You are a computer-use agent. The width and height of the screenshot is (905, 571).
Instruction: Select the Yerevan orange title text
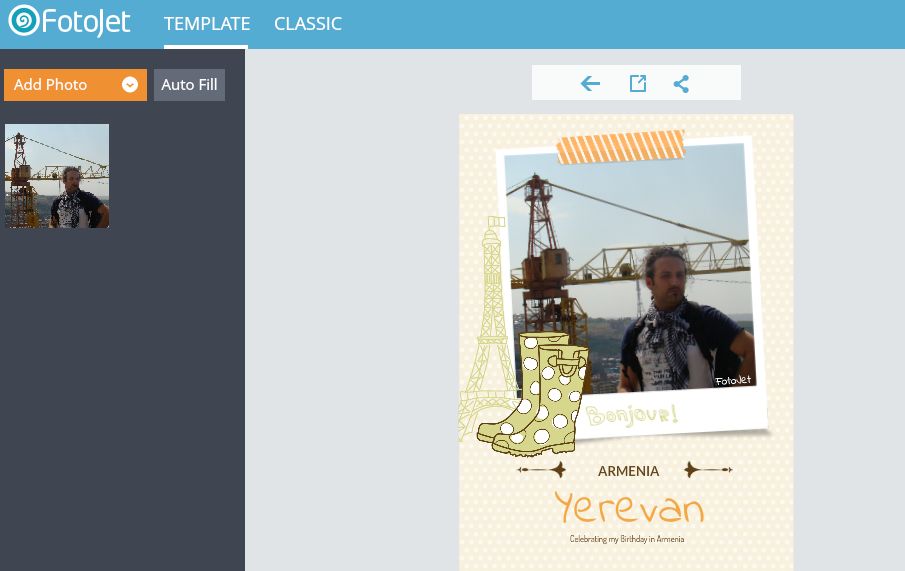pos(629,507)
